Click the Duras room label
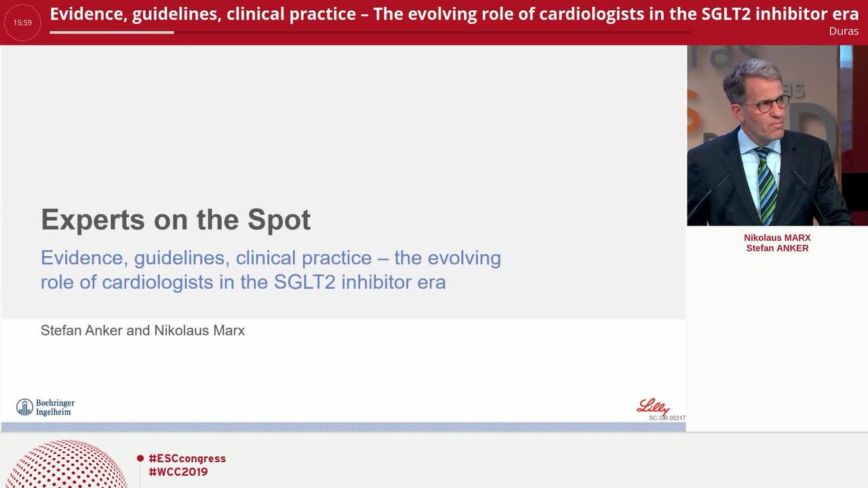 pos(844,31)
